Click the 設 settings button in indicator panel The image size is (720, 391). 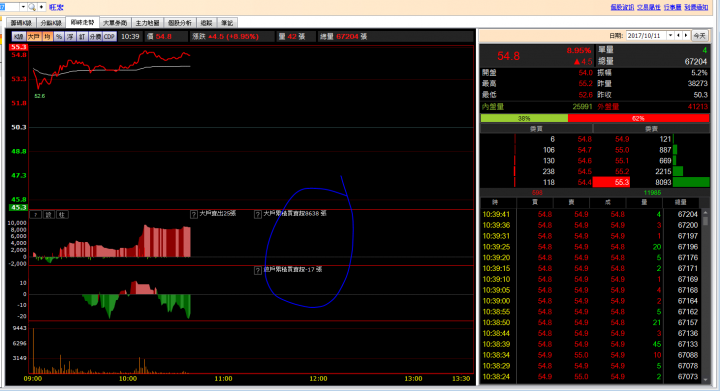(49, 215)
